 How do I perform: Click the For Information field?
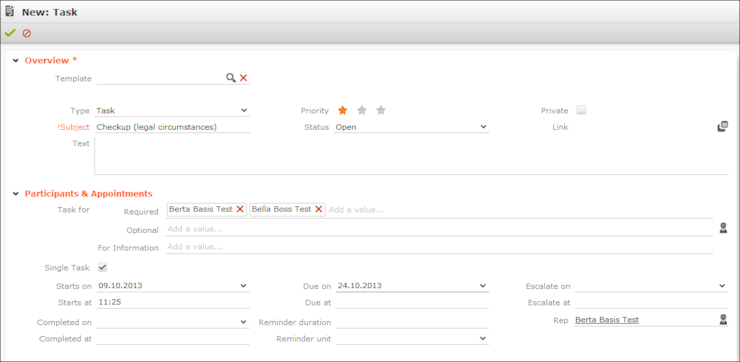(439, 247)
